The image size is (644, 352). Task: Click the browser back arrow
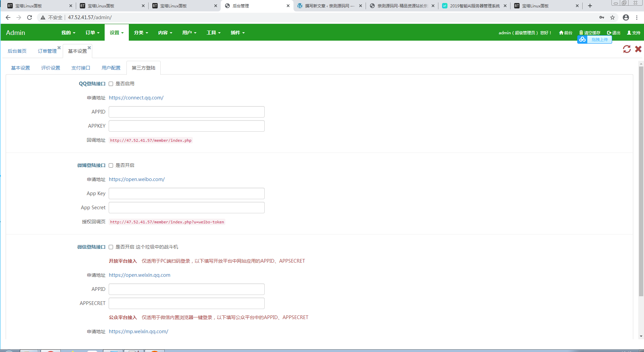pyautogui.click(x=8, y=17)
